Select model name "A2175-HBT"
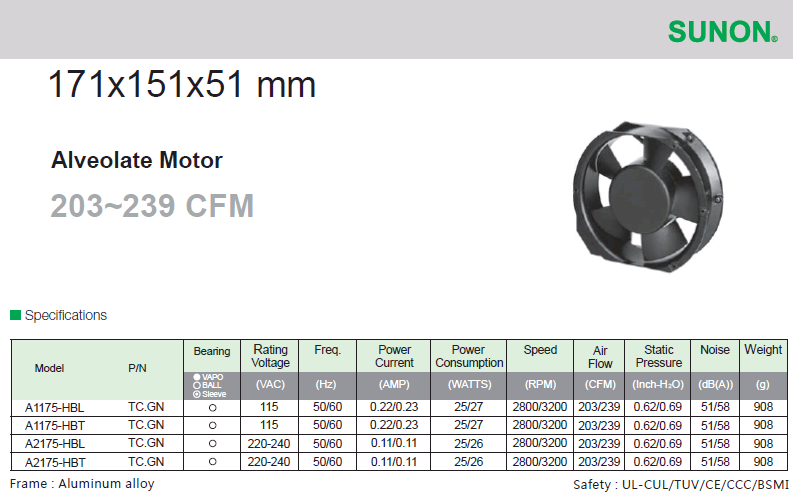This screenshot has height=502, width=793. (x=55, y=462)
